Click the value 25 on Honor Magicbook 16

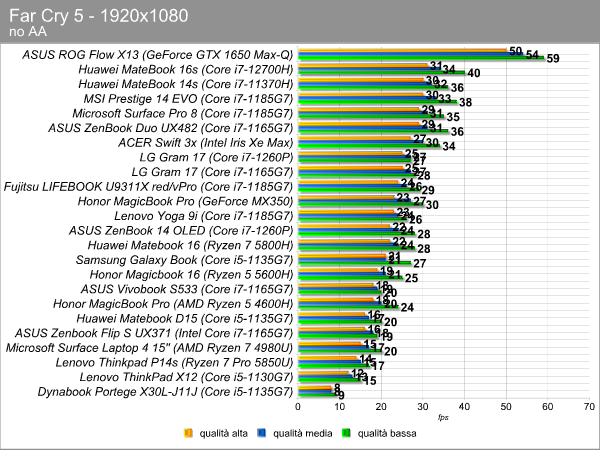pos(411,278)
